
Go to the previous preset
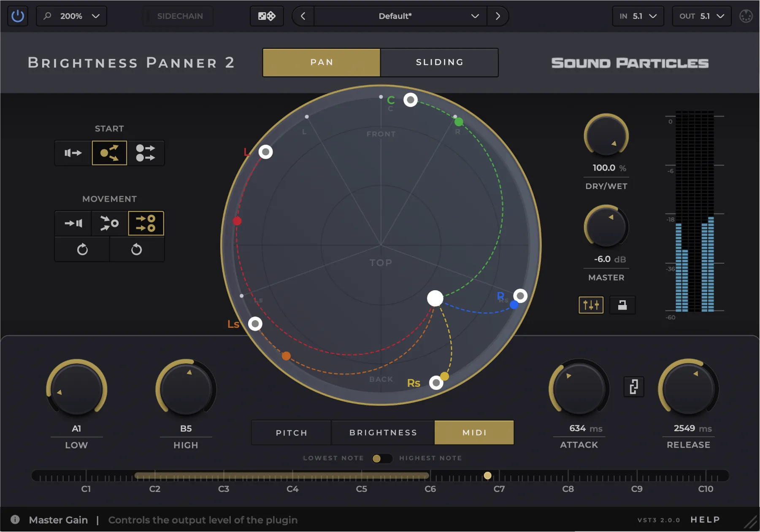pos(303,16)
